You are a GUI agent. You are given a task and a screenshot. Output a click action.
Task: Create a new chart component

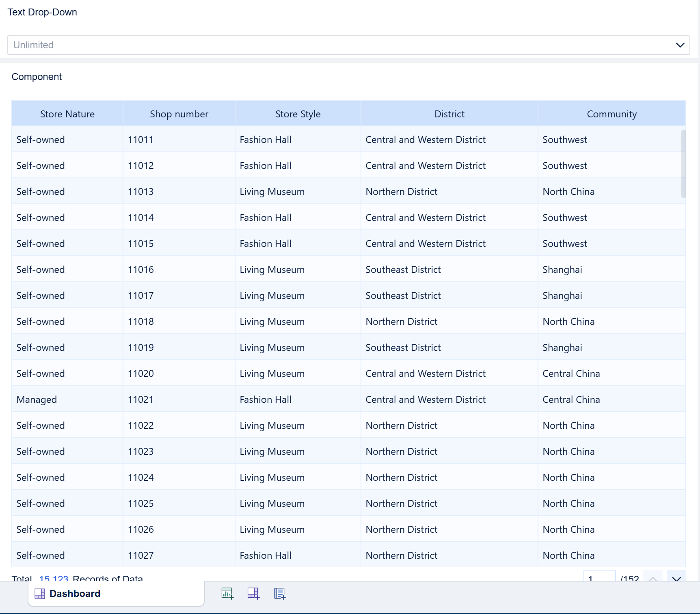tap(227, 593)
